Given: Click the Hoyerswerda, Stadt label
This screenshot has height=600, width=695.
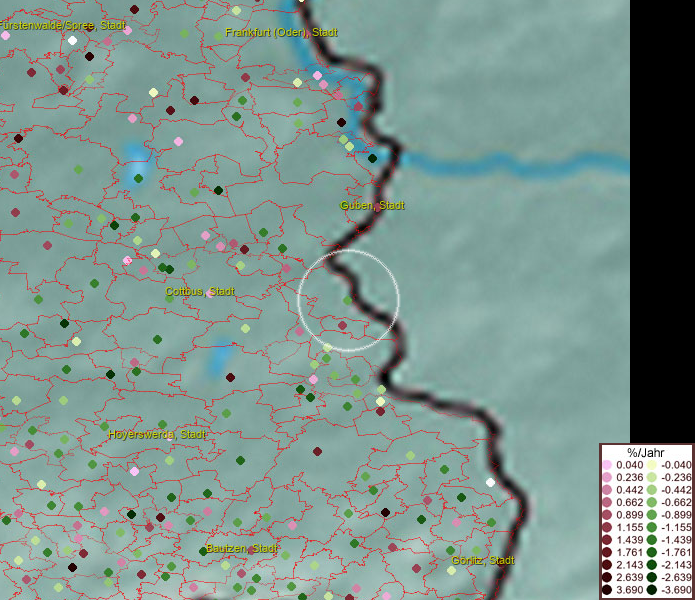Looking at the screenshot, I should [x=157, y=434].
